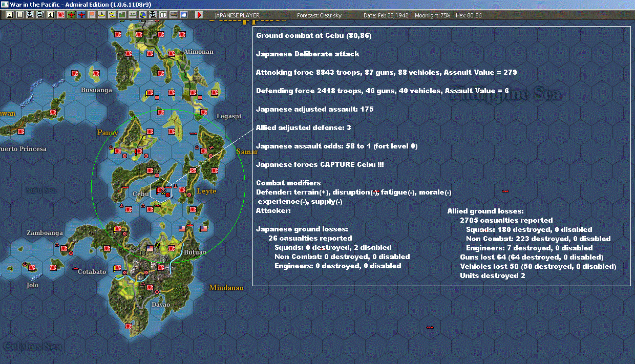
Task: Click the green base with ships icon
Action: click(132, 15)
